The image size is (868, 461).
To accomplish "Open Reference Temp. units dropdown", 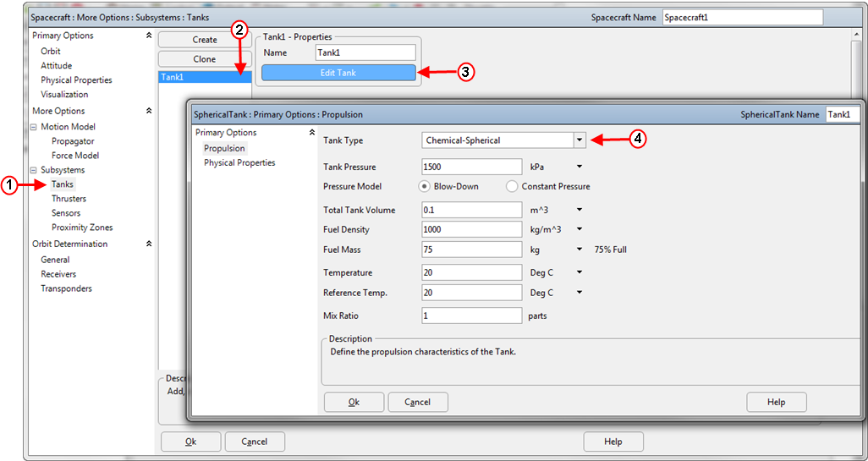I will [580, 292].
